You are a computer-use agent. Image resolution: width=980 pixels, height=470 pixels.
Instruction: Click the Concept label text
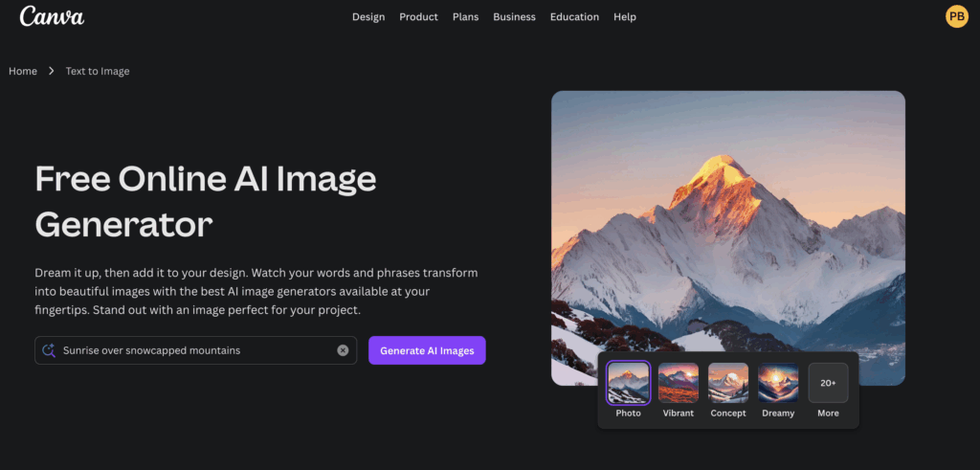(728, 414)
